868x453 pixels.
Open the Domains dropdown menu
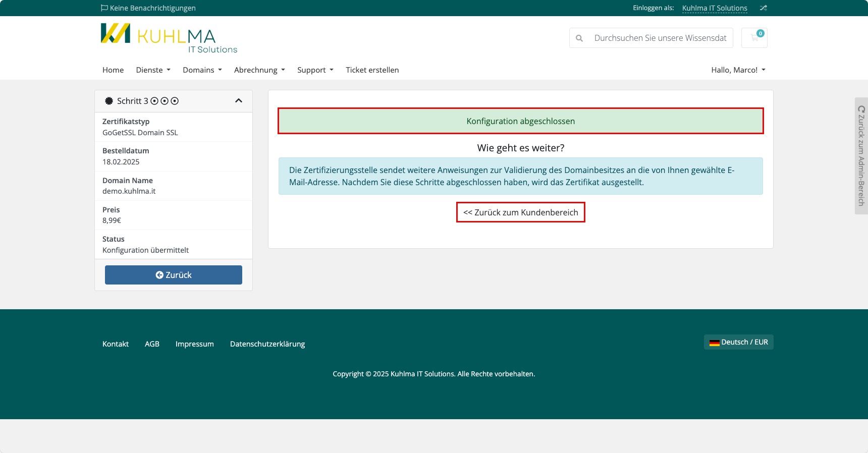point(202,70)
